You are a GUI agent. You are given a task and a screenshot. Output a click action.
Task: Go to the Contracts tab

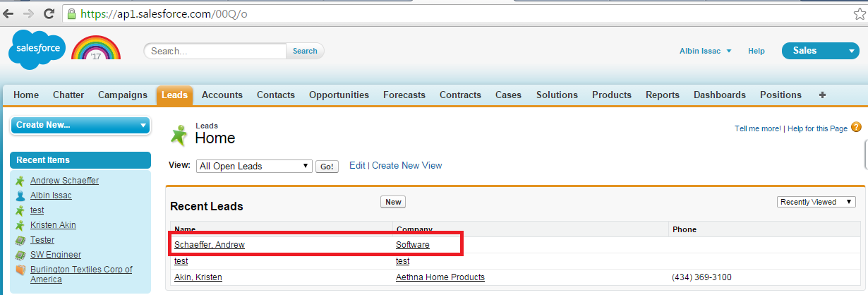click(460, 95)
